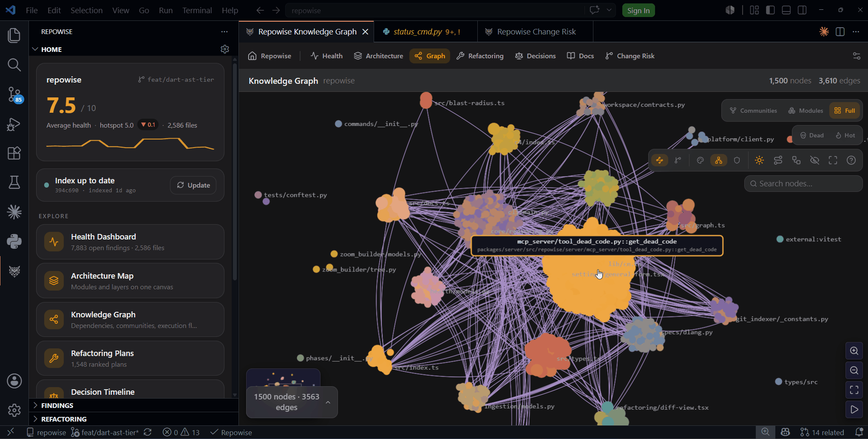
Task: Toggle the sun highlight mode in graph toolbar
Action: coord(759,160)
